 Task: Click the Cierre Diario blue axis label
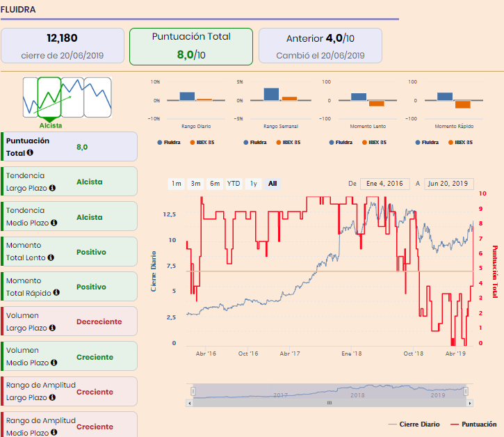(154, 271)
